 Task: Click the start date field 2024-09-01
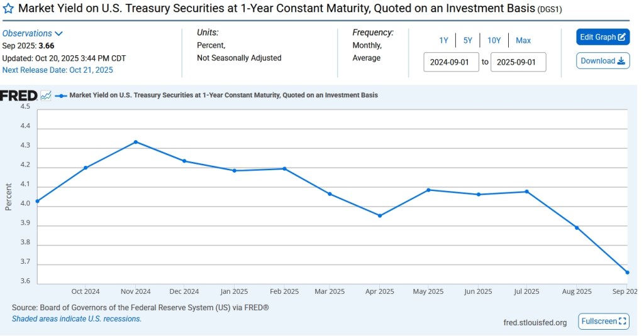click(451, 62)
